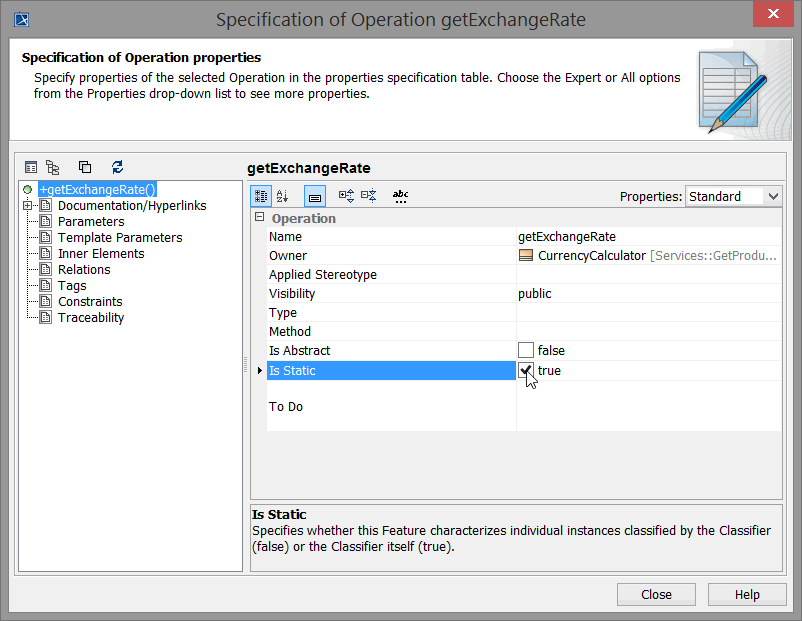
Task: Click the abc quick filter icon
Action: [x=400, y=196]
